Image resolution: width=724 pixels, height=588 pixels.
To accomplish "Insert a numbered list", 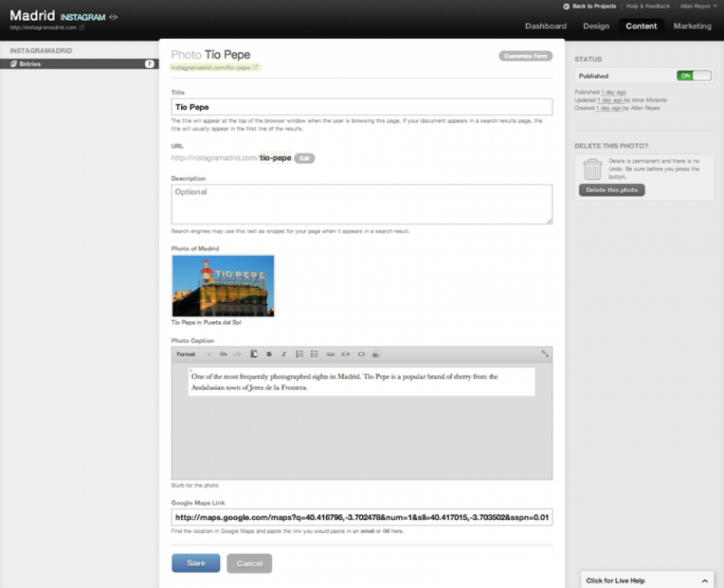I will [x=300, y=354].
